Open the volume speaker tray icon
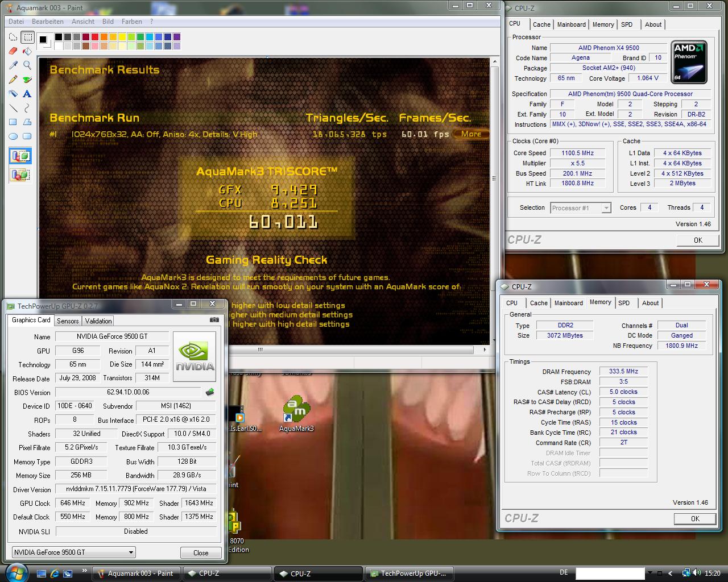The width and height of the screenshot is (728, 582). [697, 573]
